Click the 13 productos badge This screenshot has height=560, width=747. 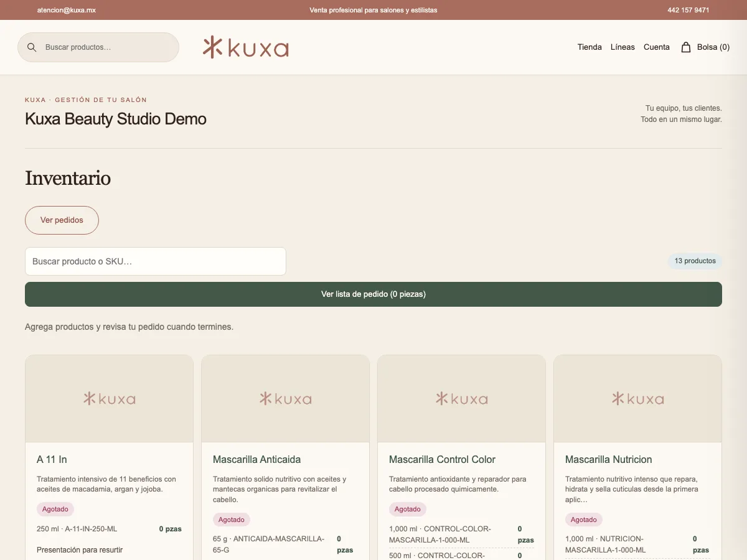point(695,261)
